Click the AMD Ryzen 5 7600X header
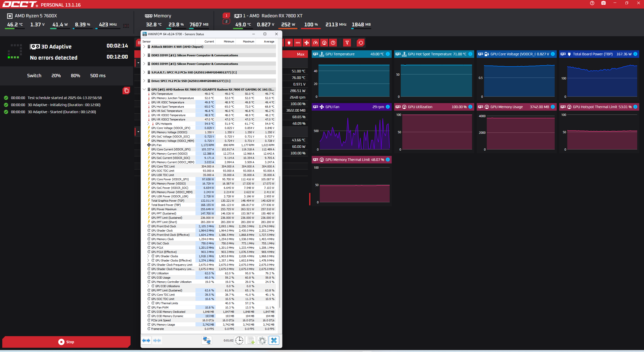This screenshot has height=352, width=644. pyautogui.click(x=36, y=16)
